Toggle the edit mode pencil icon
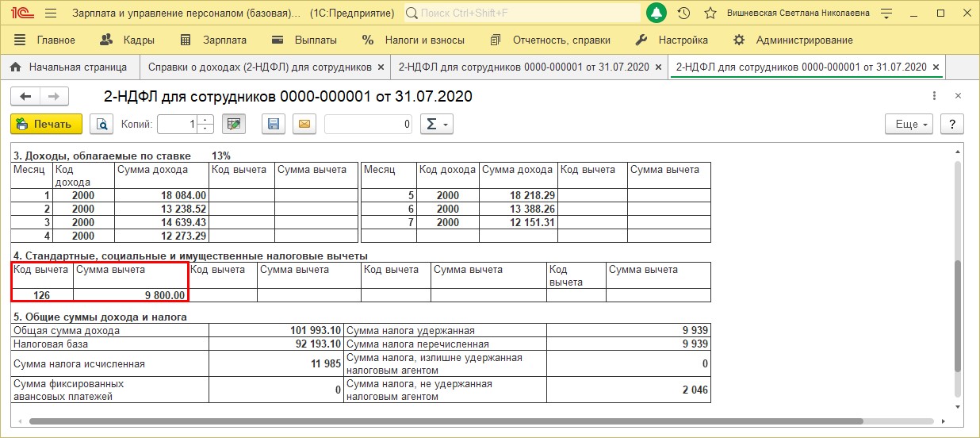980x438 pixels. click(232, 124)
